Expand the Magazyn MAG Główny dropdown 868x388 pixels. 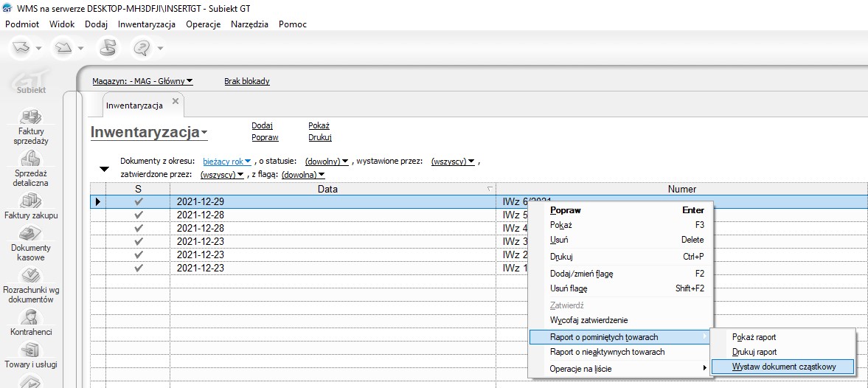142,81
